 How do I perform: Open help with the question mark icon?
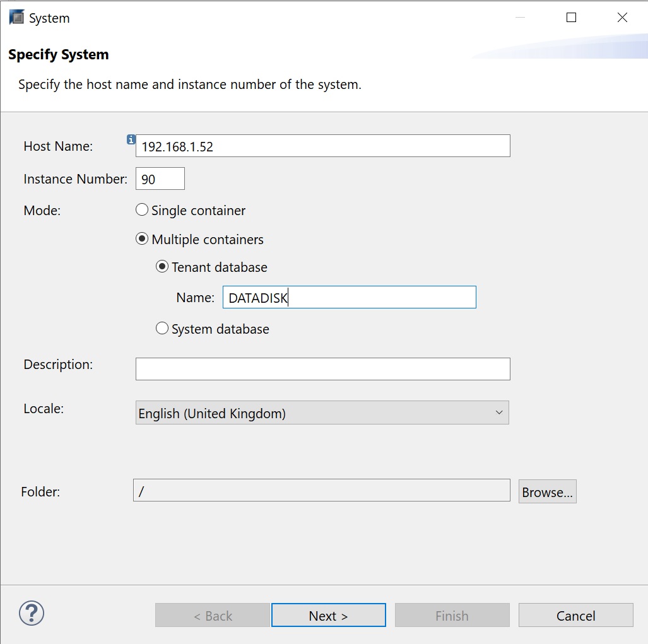(x=32, y=613)
